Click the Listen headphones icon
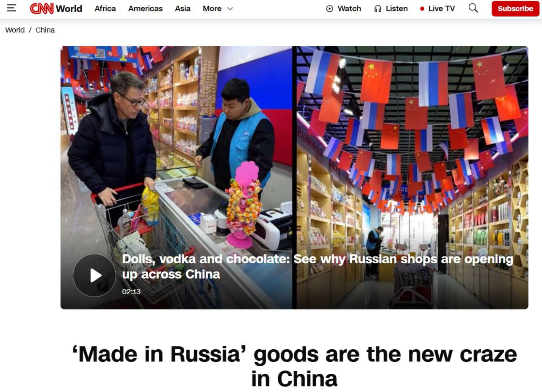This screenshot has height=392, width=542. coord(378,8)
